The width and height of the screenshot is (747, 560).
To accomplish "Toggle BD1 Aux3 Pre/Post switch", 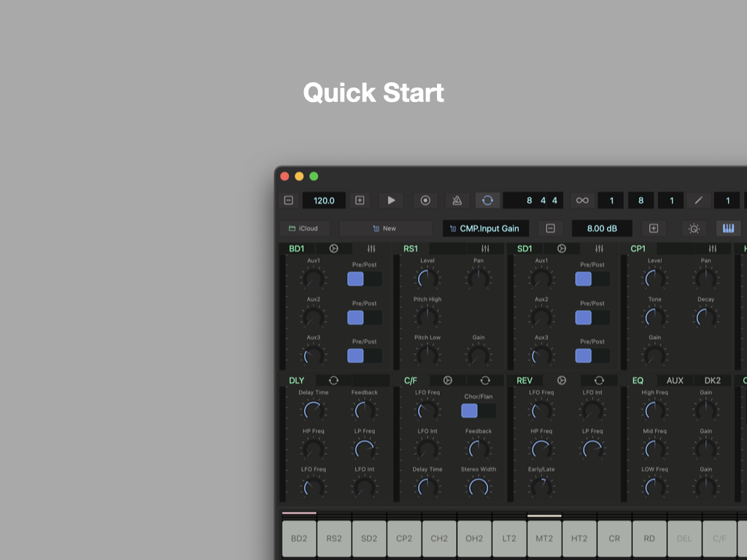I will tap(365, 356).
